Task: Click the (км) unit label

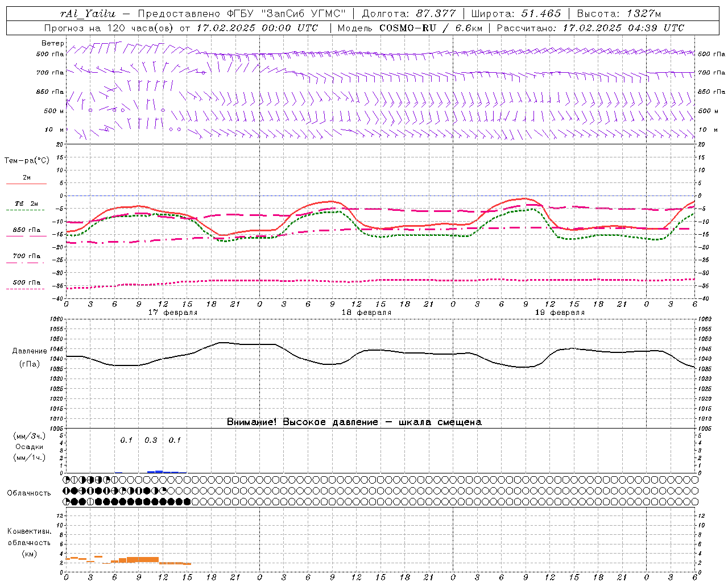Action: coord(29,554)
